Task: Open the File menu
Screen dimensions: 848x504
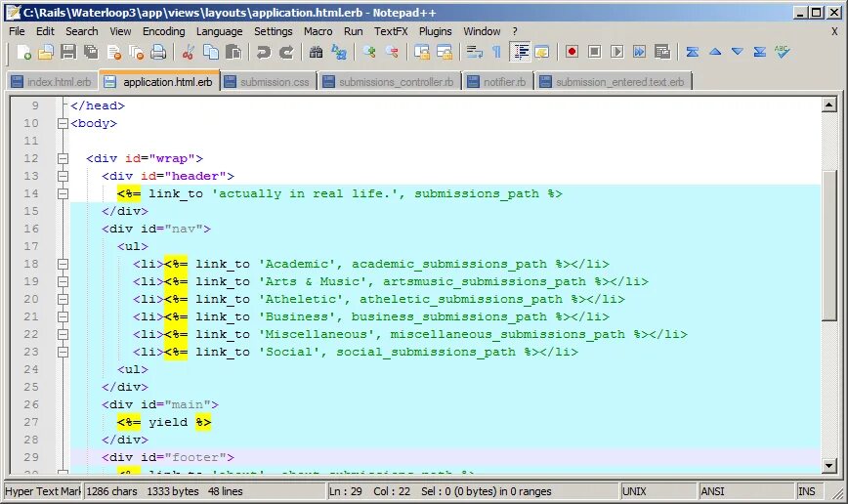Action: coord(17,31)
